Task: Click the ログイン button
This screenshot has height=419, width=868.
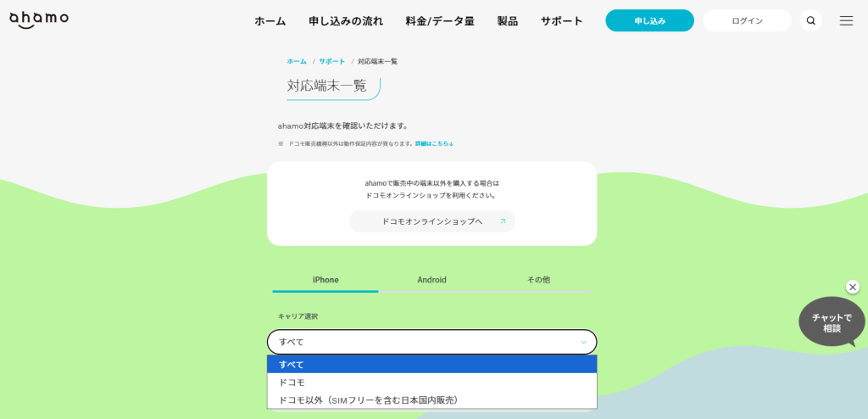Action: tap(748, 21)
